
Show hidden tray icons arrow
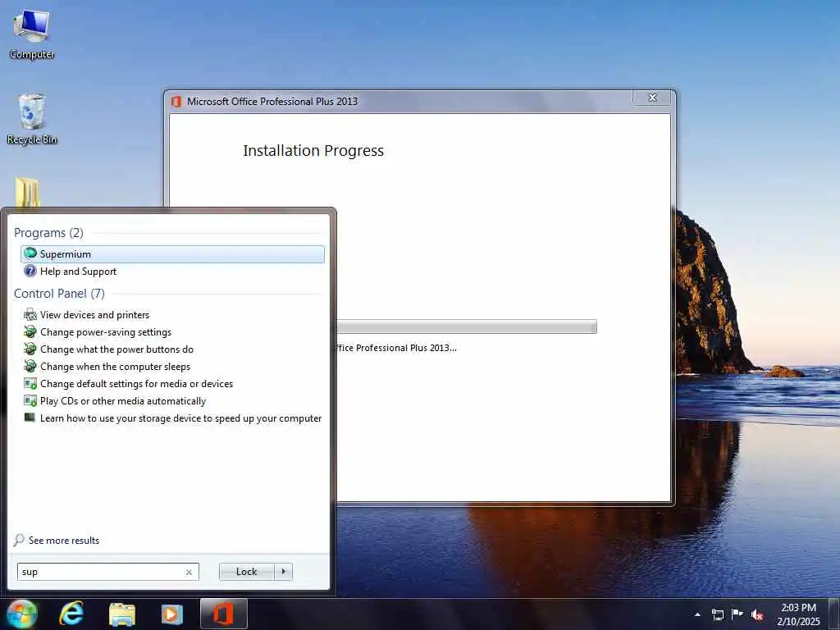point(697,614)
